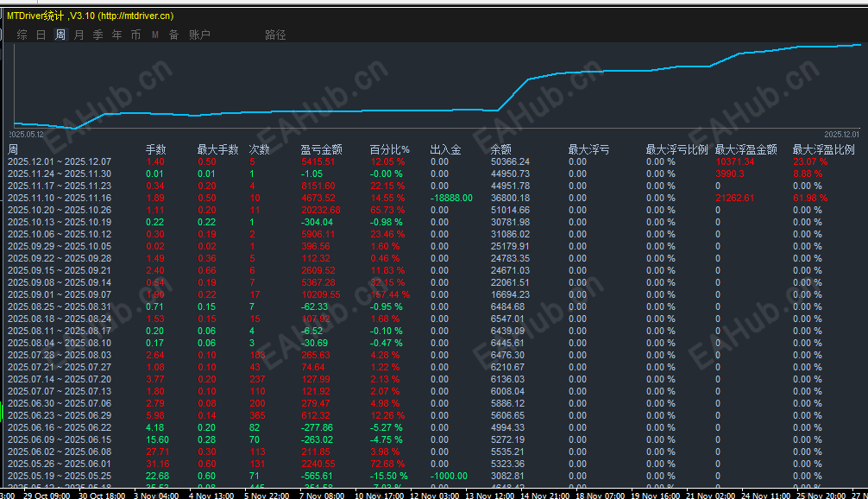Click the chart end date 2025.12.01
Viewport: 868px width, 499px height.
(842, 135)
